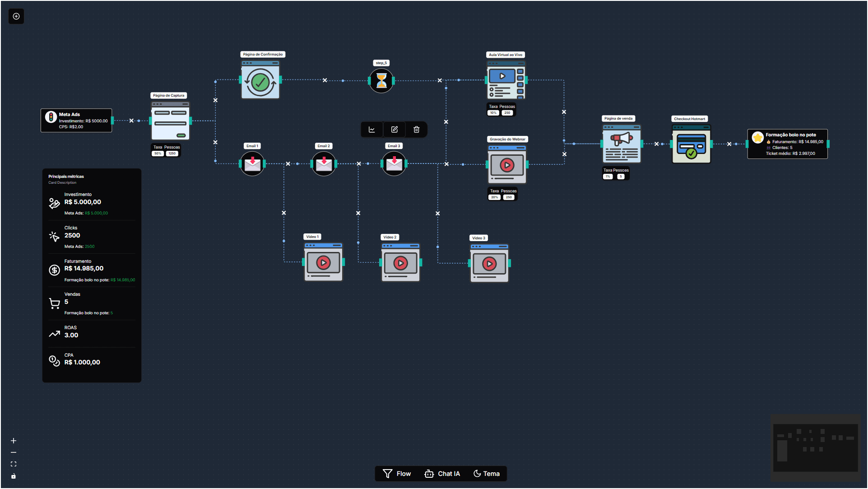Delete edge between Página de venda and Checkout
The width and height of the screenshot is (868, 489).
[x=656, y=144]
